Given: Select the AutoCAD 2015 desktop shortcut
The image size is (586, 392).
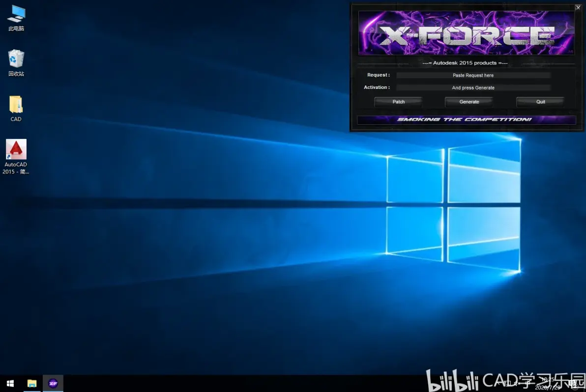Looking at the screenshot, I should pyautogui.click(x=16, y=156).
